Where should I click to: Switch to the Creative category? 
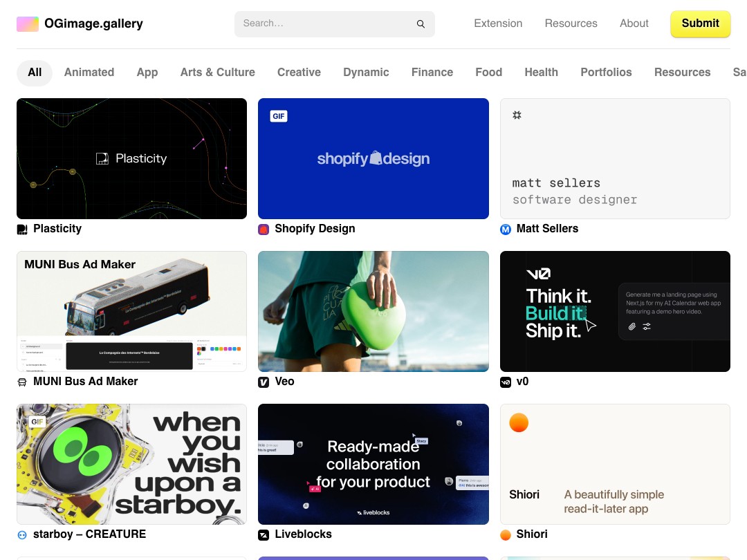click(x=299, y=73)
